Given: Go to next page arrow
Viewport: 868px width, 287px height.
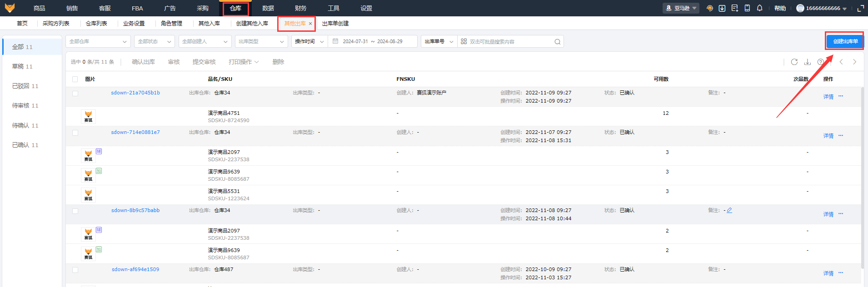Looking at the screenshot, I should pos(854,62).
